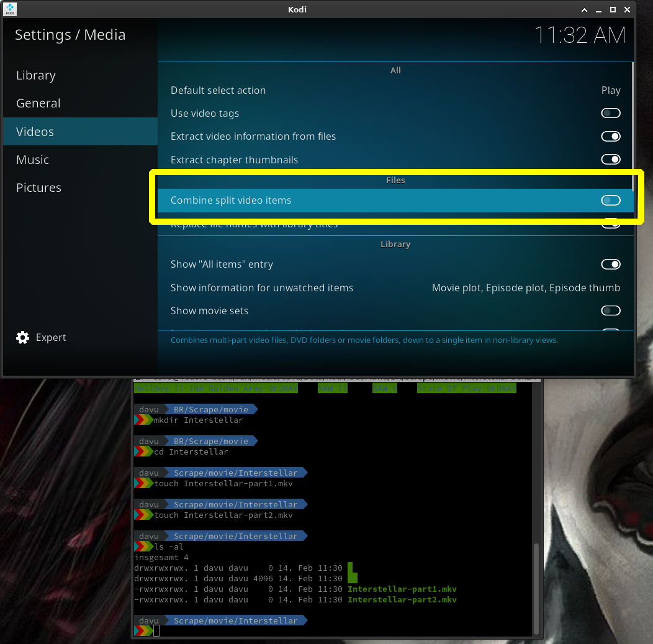Image resolution: width=653 pixels, height=644 pixels.
Task: Change the Expert settings level label
Action: (x=51, y=337)
